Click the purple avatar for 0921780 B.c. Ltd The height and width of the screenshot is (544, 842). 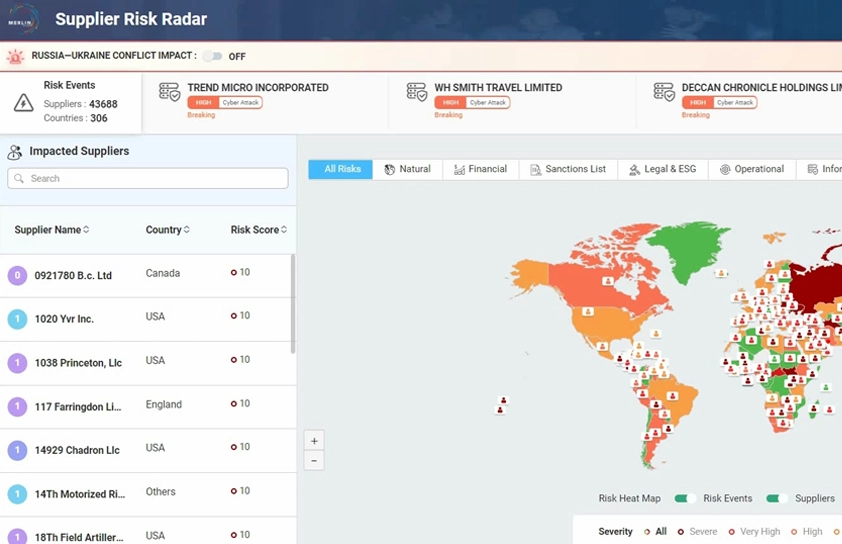click(x=17, y=276)
